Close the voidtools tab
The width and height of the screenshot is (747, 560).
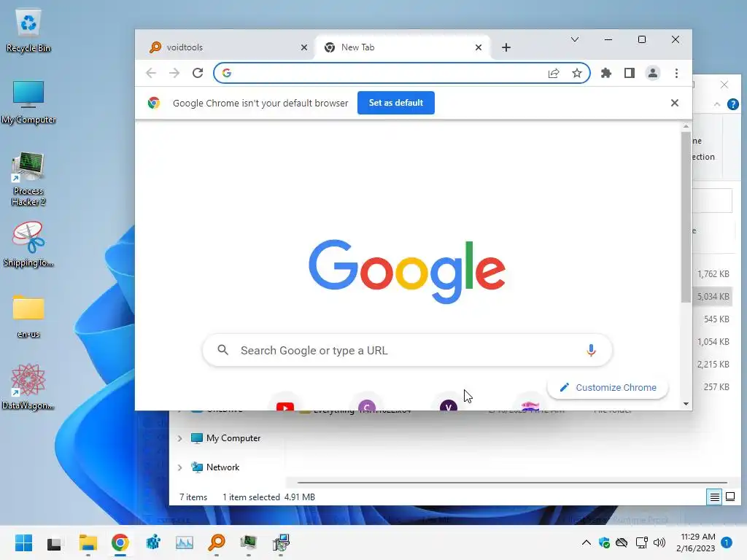point(304,47)
